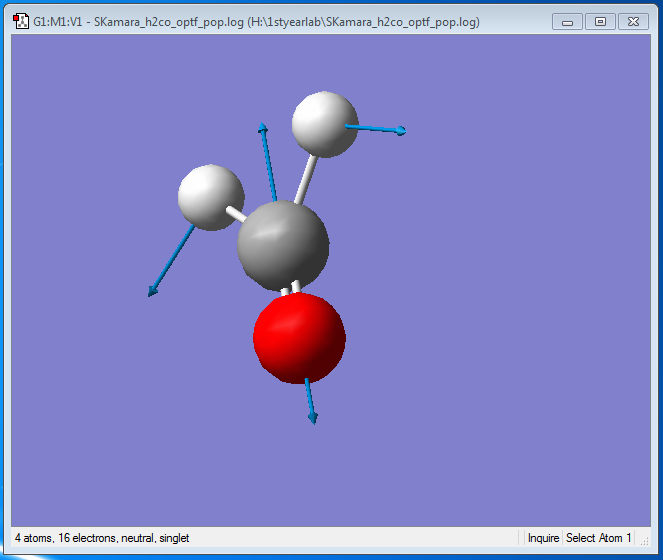Click the bond to upper right hydrogen
663x560 pixels.
[306, 180]
